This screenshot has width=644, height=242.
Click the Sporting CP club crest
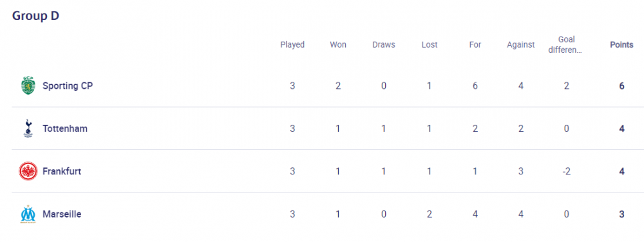click(x=28, y=86)
